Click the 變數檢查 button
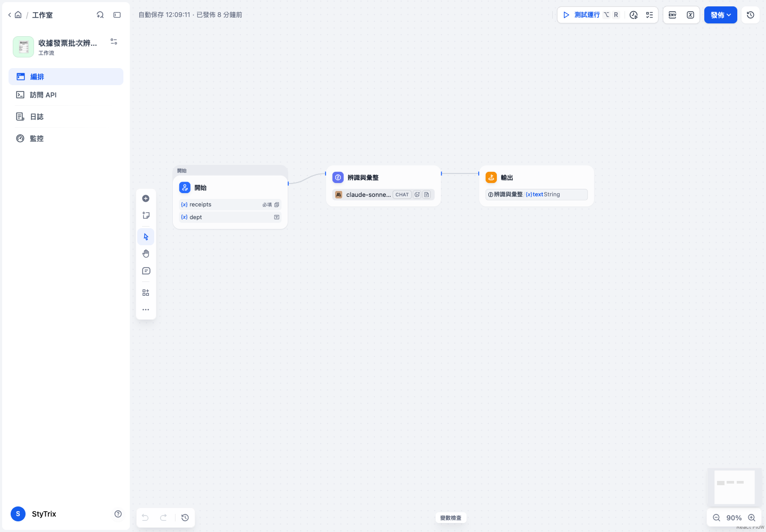This screenshot has width=766, height=532. (451, 518)
